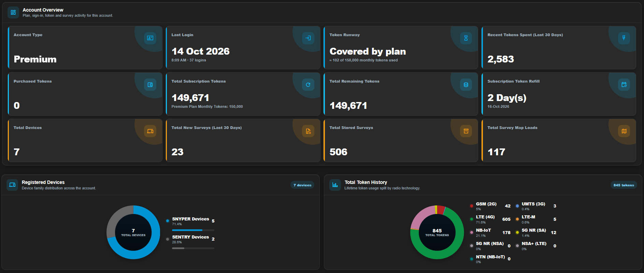
Task: Click the Total Token History chart icon
Action: pyautogui.click(x=335, y=185)
